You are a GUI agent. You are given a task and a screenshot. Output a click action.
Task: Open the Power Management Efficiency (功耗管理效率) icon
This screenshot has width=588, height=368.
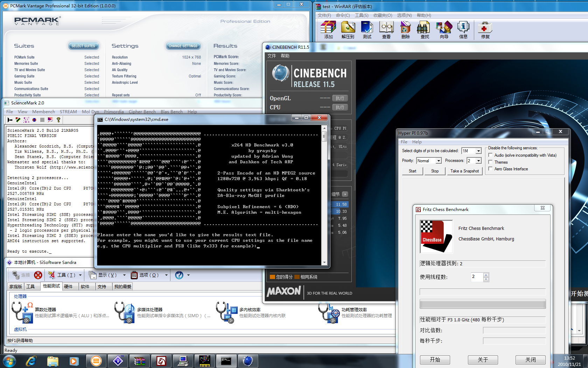coord(329,312)
